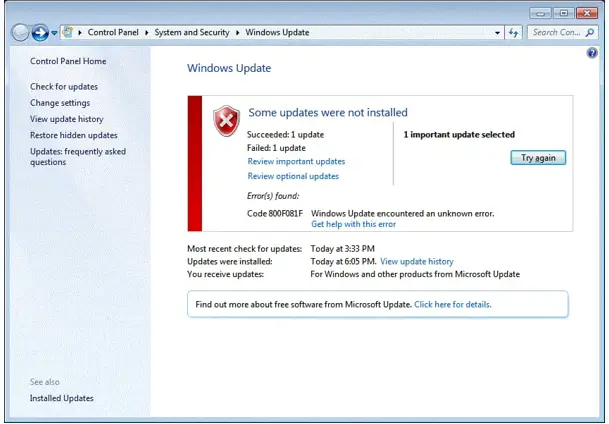Image resolution: width=609 pixels, height=424 pixels.
Task: Click the Try again button
Action: pos(538,158)
